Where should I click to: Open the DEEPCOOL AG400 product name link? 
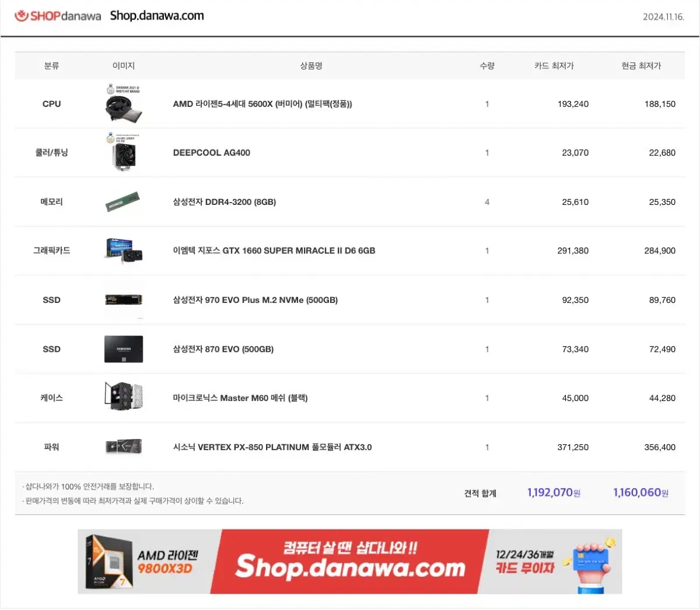tap(212, 153)
